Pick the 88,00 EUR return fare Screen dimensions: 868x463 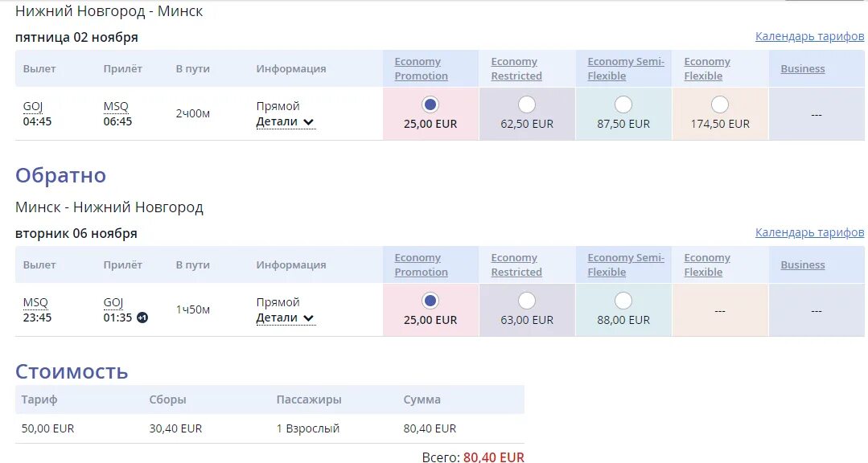623,301
